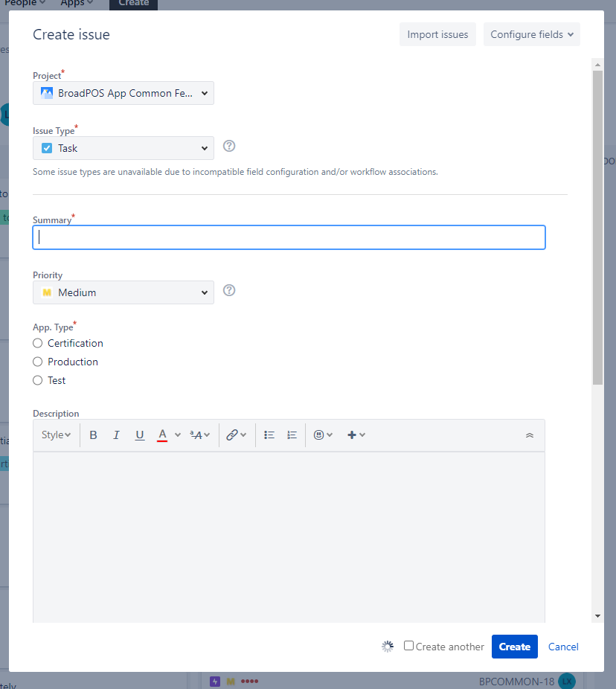Open the more formatting options menu

coord(200,435)
